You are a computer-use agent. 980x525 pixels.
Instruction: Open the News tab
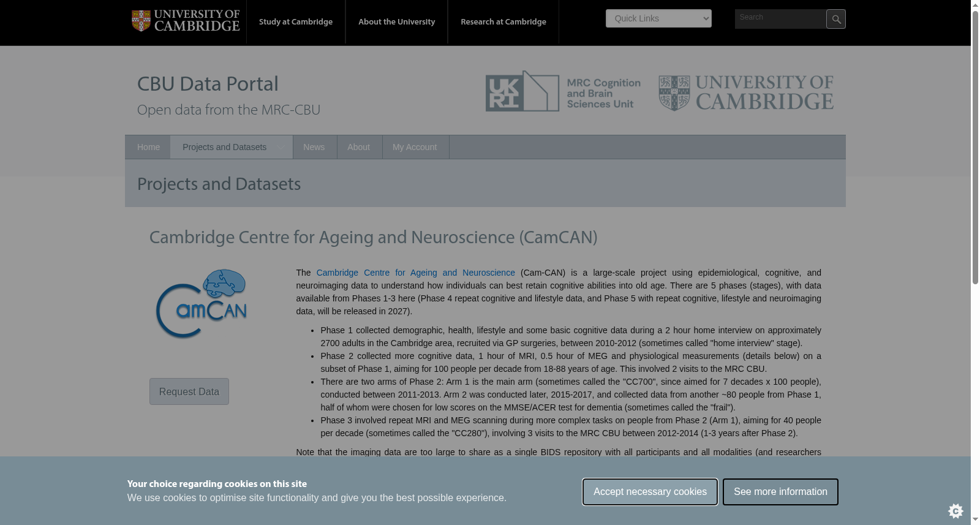pyautogui.click(x=314, y=147)
